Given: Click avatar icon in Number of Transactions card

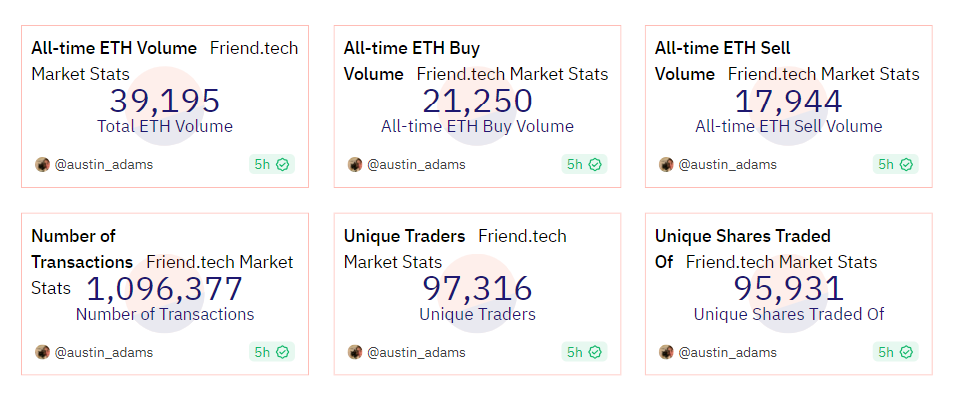Looking at the screenshot, I should click(x=42, y=352).
